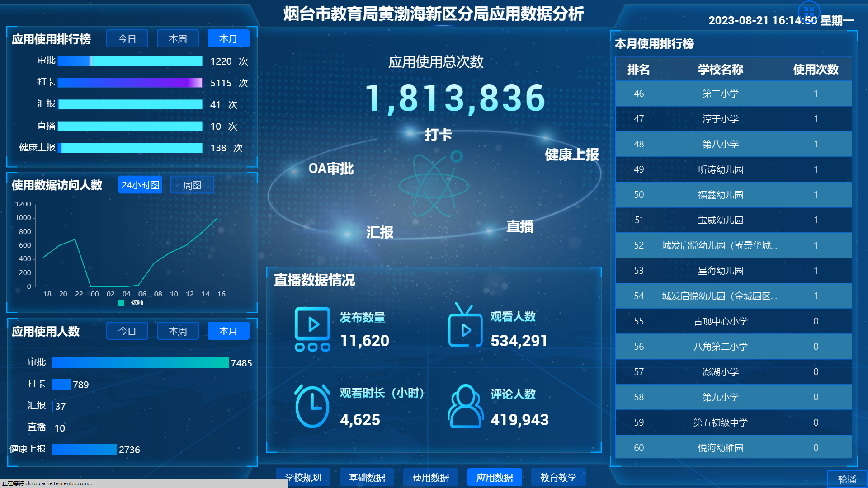Switch to 24小时图 view
The width and height of the screenshot is (868, 488).
click(140, 185)
